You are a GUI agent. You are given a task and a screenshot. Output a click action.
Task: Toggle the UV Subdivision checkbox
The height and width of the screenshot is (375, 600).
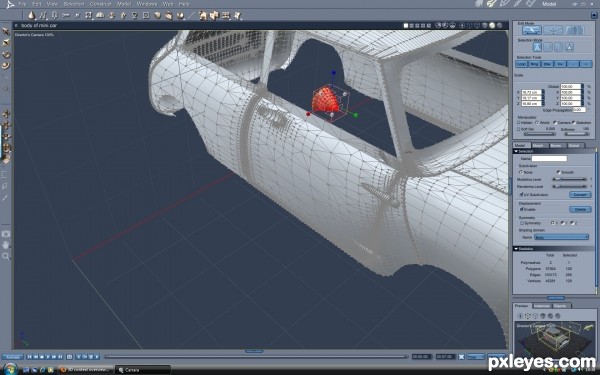(x=521, y=195)
